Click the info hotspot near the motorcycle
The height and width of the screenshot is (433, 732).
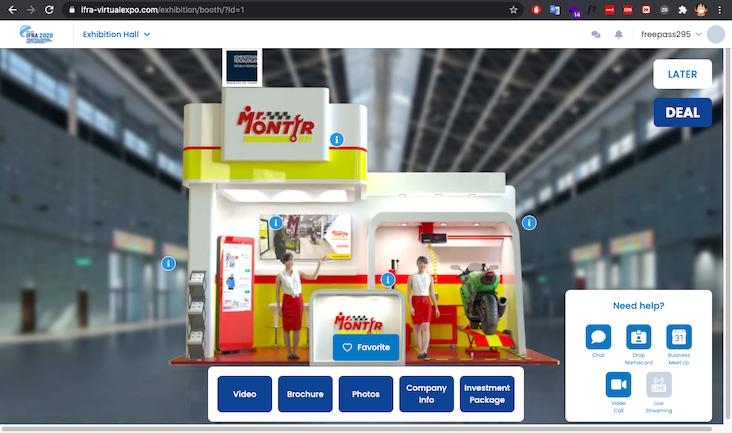coord(529,222)
